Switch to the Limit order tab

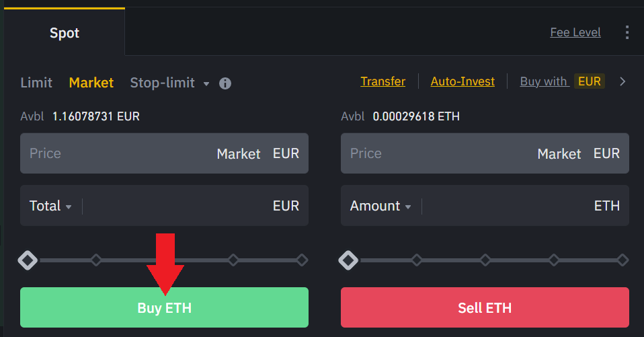36,83
